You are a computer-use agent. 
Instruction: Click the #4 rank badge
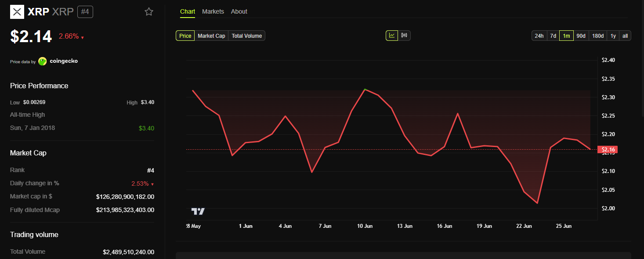(x=85, y=12)
